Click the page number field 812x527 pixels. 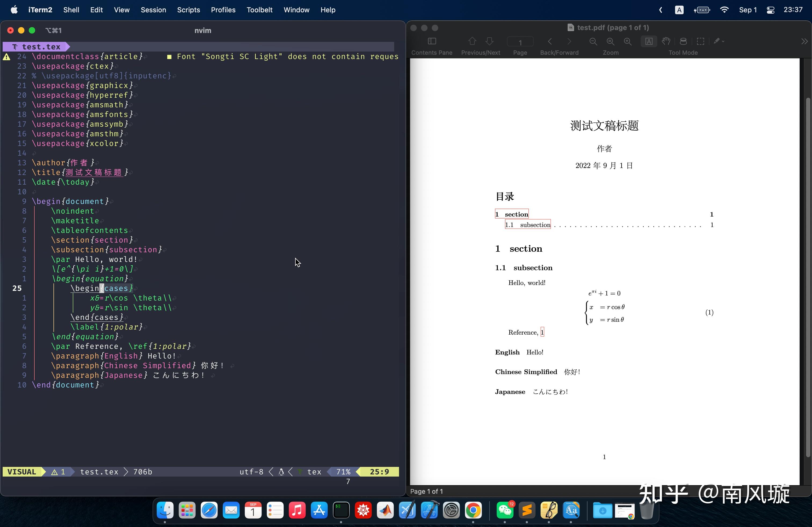pos(520,42)
